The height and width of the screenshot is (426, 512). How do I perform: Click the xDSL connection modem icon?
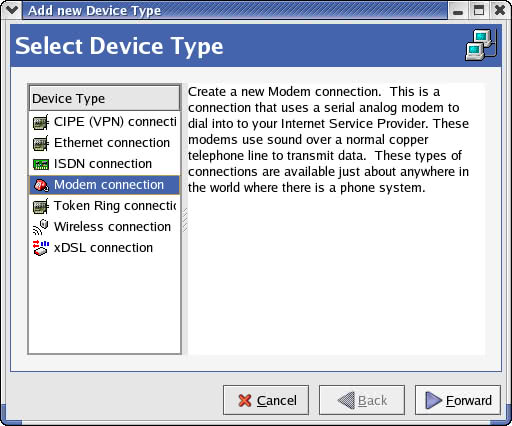click(41, 248)
